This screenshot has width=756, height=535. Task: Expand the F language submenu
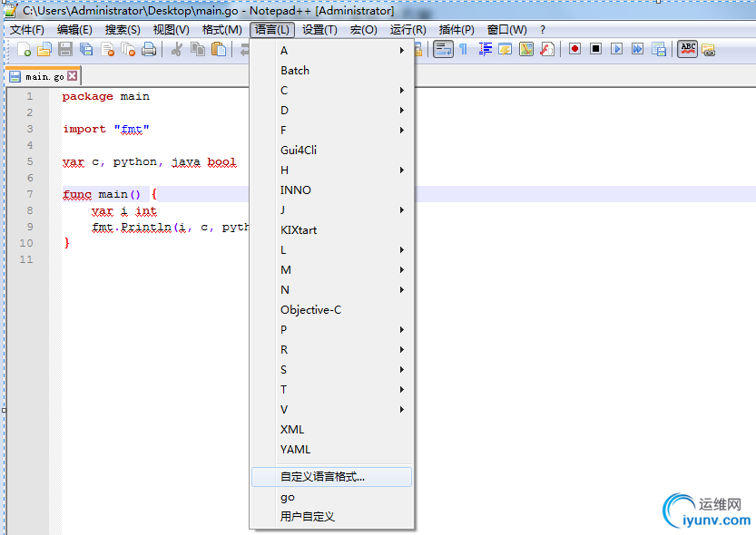[x=332, y=130]
